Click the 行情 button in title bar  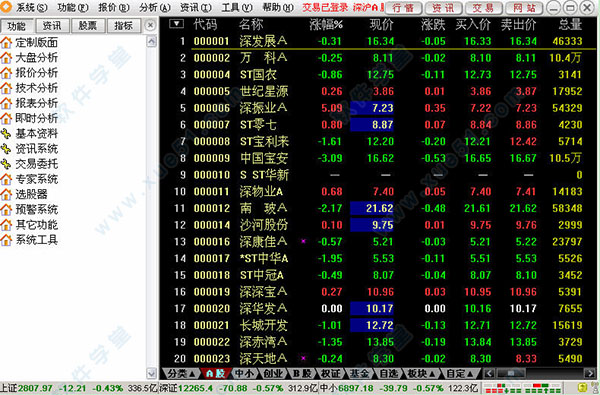(x=403, y=8)
